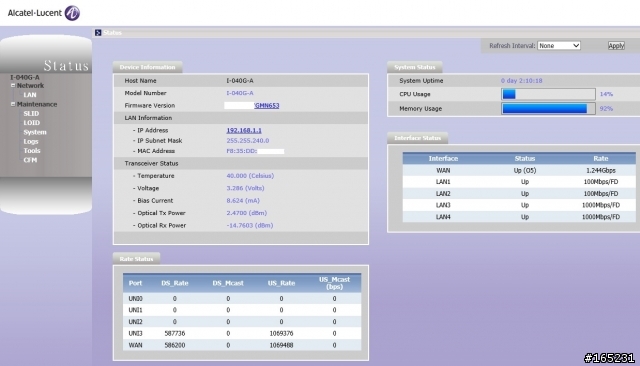Viewport: 640px width, 366px height.
Task: Click the I-040G-A root tree item
Action: point(25,78)
